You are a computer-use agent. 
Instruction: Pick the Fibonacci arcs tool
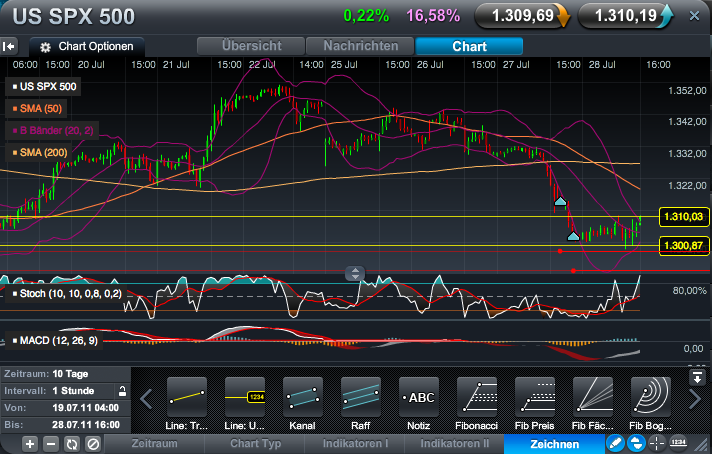[x=651, y=397]
